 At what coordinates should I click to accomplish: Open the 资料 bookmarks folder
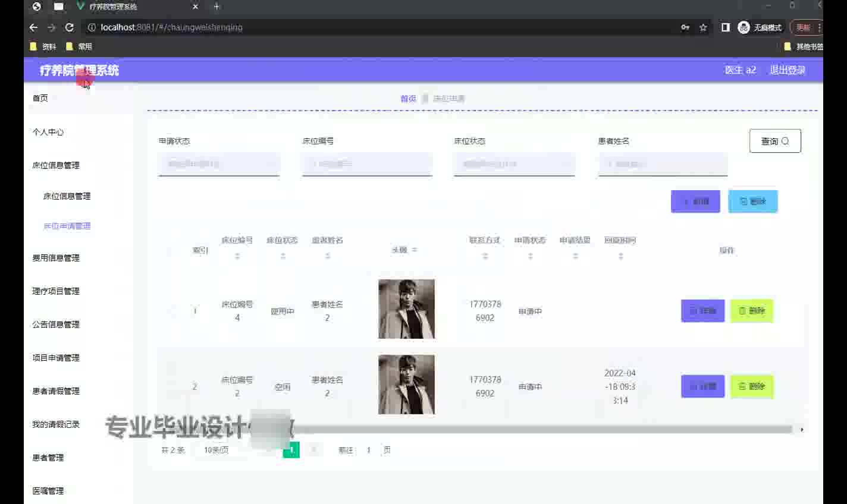point(43,46)
